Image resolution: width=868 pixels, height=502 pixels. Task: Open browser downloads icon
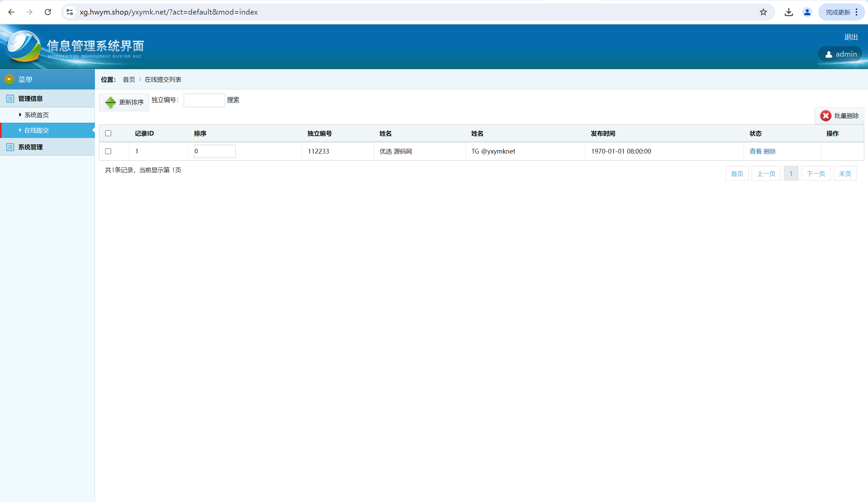click(x=789, y=12)
